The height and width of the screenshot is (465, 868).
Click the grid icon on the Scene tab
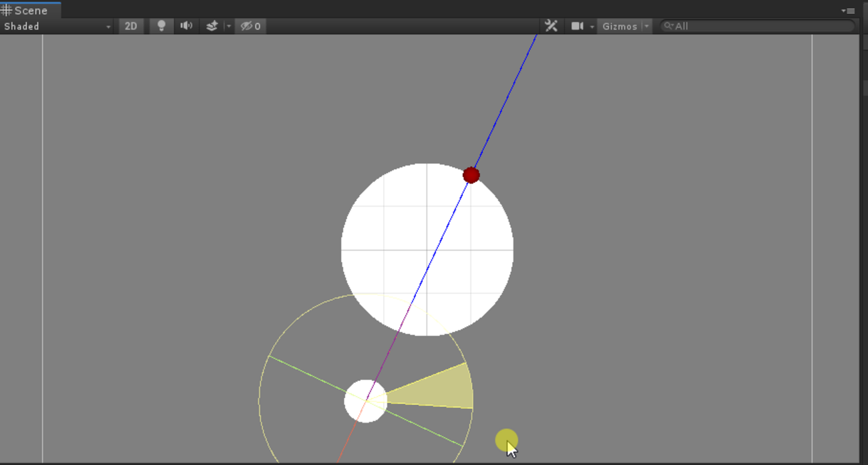click(7, 10)
